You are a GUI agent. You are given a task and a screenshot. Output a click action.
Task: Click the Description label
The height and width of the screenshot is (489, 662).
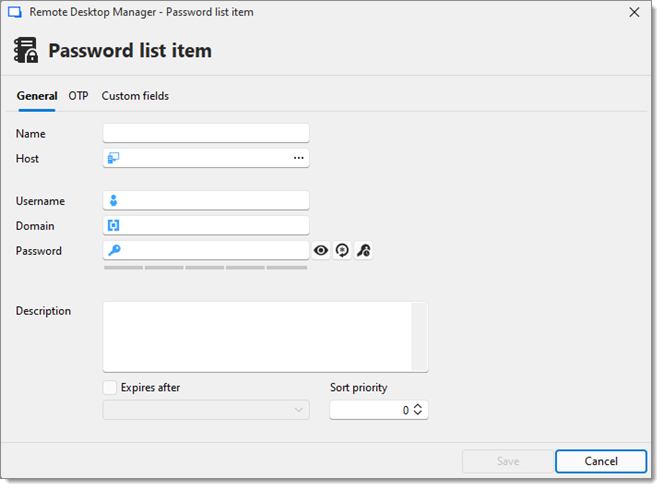[x=43, y=311]
